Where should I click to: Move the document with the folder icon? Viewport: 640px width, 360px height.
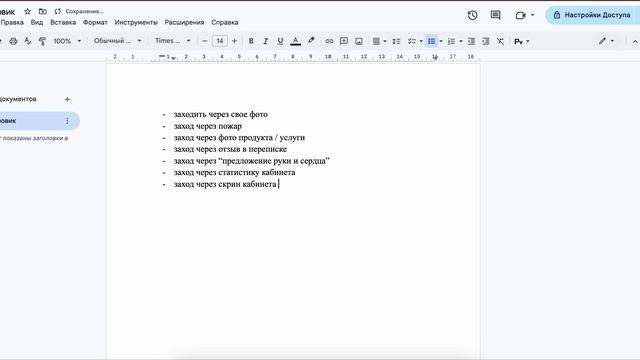[x=42, y=11]
